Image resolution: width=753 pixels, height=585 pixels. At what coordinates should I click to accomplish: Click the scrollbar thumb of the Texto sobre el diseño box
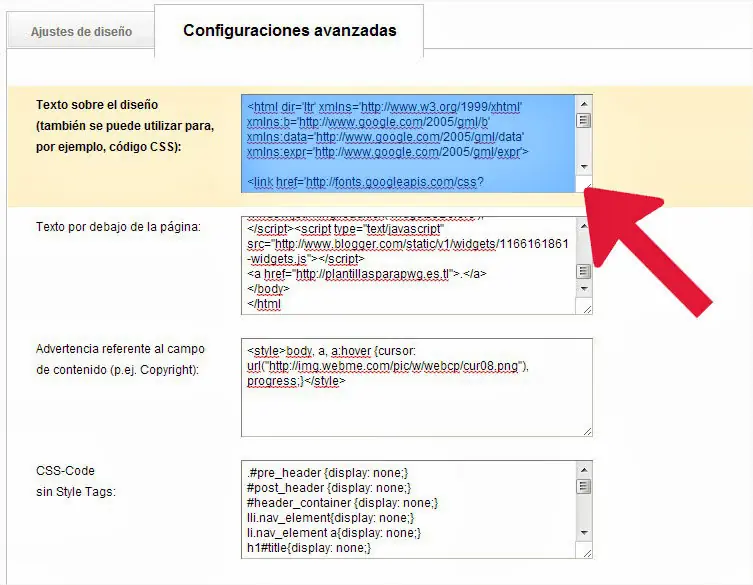coord(584,120)
